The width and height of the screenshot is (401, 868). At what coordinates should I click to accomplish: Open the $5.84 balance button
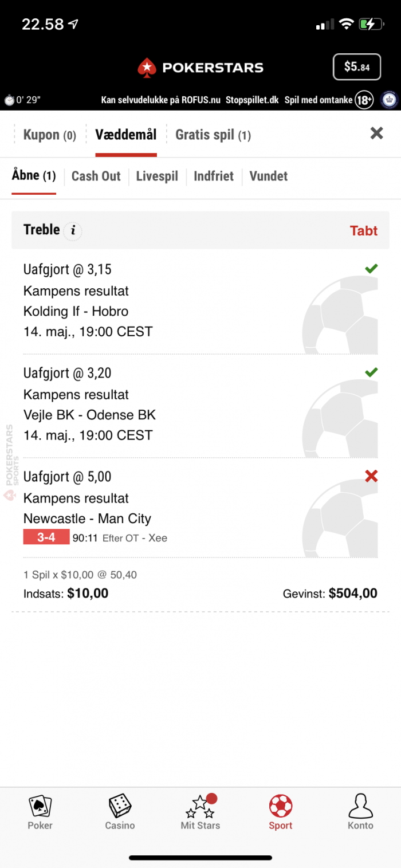356,67
